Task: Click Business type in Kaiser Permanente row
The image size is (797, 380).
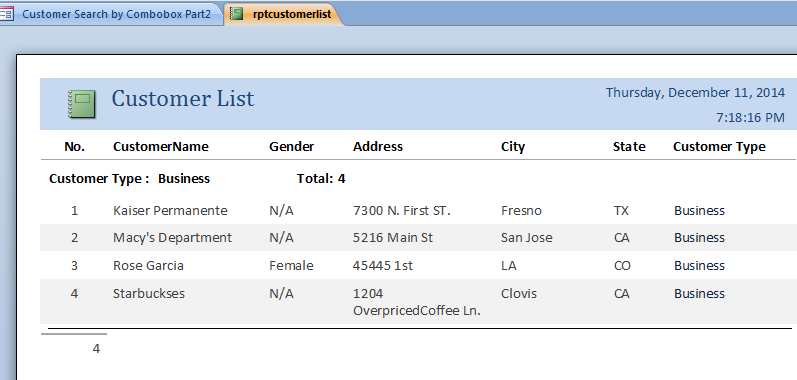Action: pyautogui.click(x=699, y=211)
